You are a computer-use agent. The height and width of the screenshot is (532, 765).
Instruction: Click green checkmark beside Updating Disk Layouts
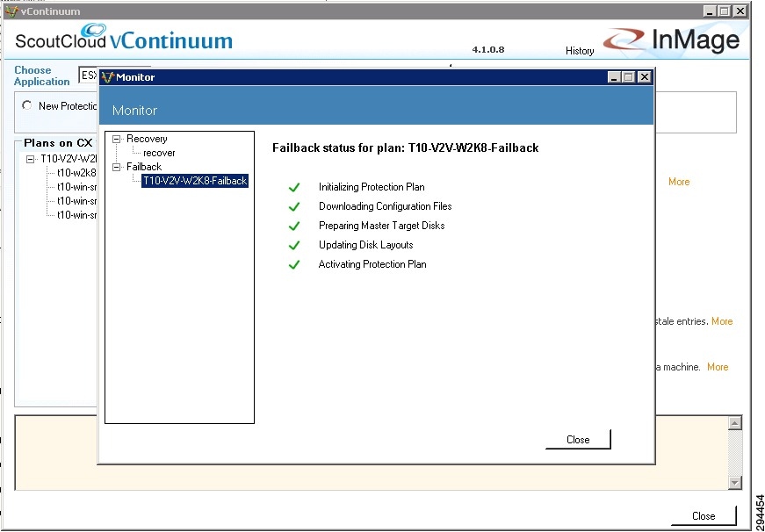coord(293,245)
